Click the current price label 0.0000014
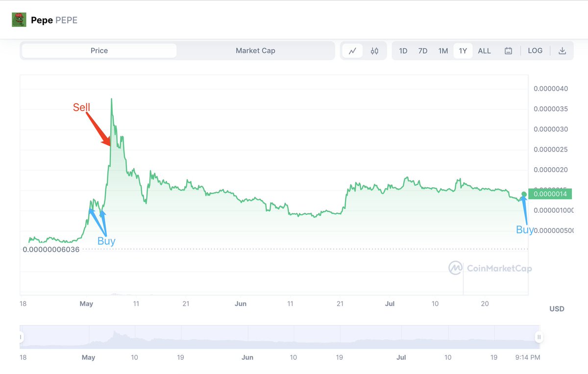 (550, 194)
